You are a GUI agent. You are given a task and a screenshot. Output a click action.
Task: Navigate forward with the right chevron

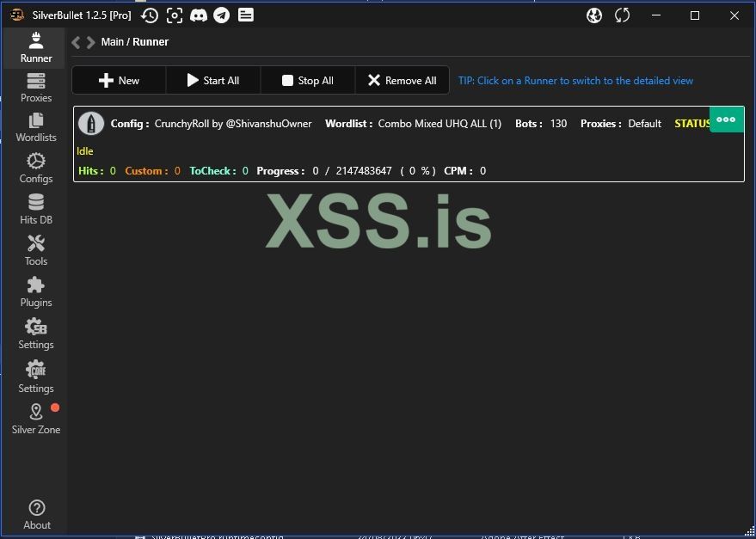90,42
